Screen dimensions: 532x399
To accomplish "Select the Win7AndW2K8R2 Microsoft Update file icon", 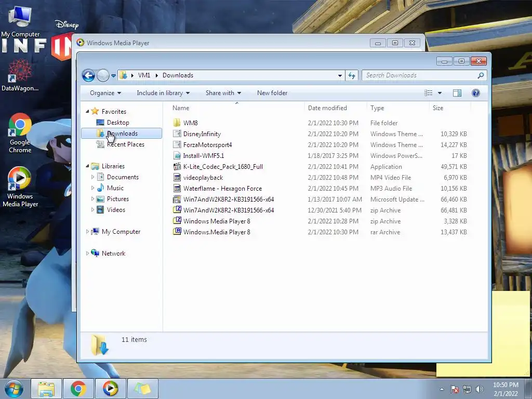I will pyautogui.click(x=177, y=199).
